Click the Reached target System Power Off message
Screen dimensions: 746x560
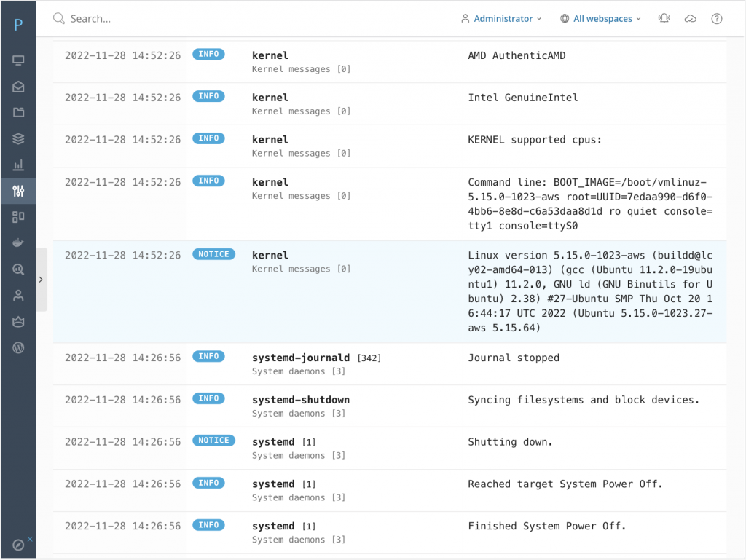[x=565, y=484]
